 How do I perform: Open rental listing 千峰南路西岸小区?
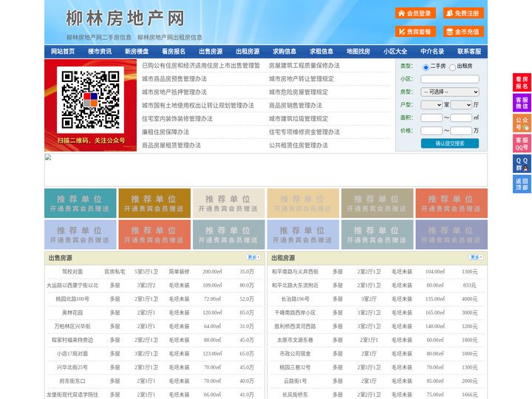295,313
